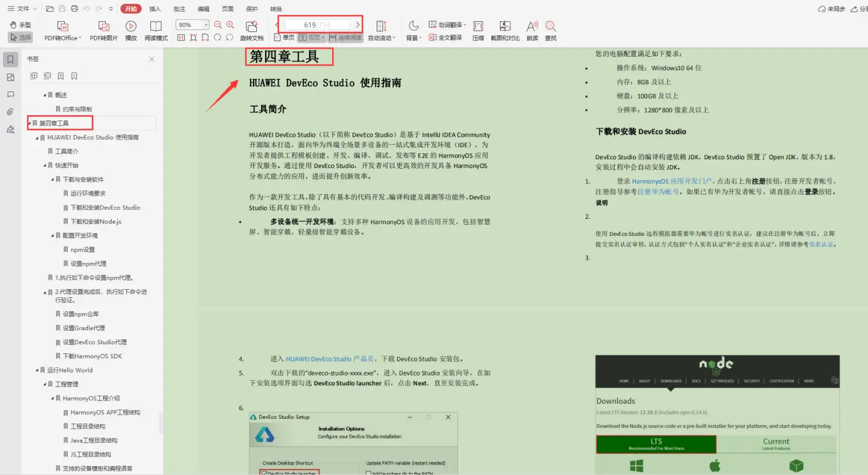This screenshot has height=475, width=868.
Task: Click the actual size 1:1 icon
Action: (181, 38)
